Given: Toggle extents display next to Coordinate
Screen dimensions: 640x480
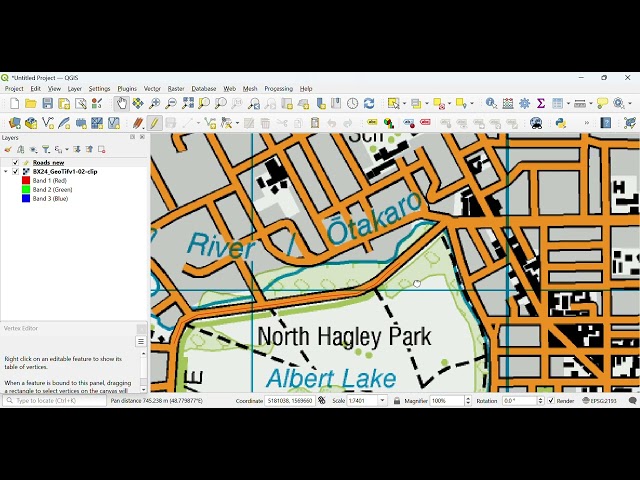Looking at the screenshot, I should coord(322,401).
